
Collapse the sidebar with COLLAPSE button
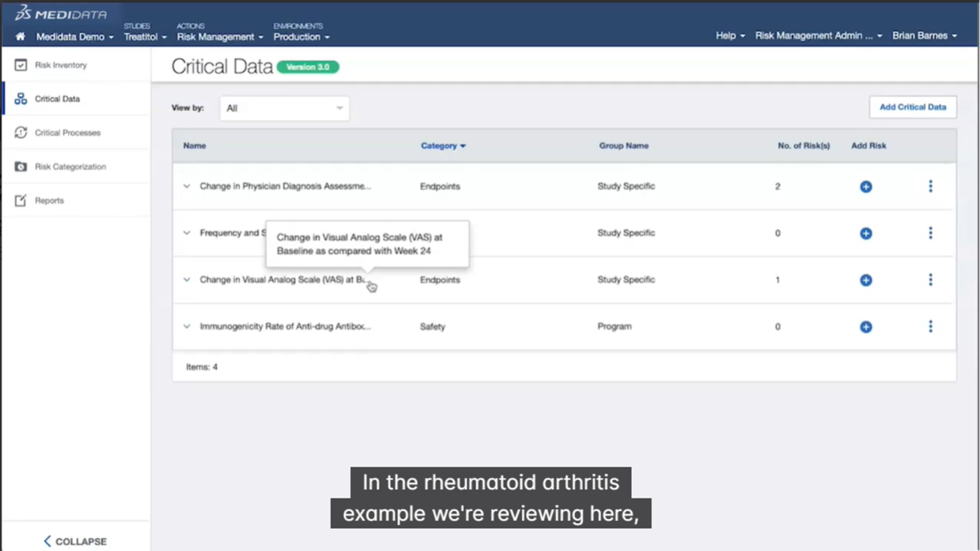[75, 541]
